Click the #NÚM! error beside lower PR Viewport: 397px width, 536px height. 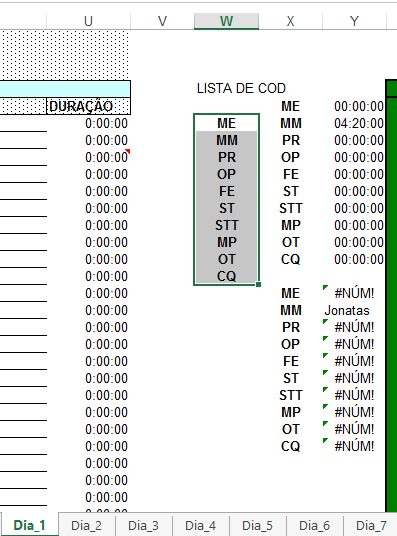tap(354, 327)
